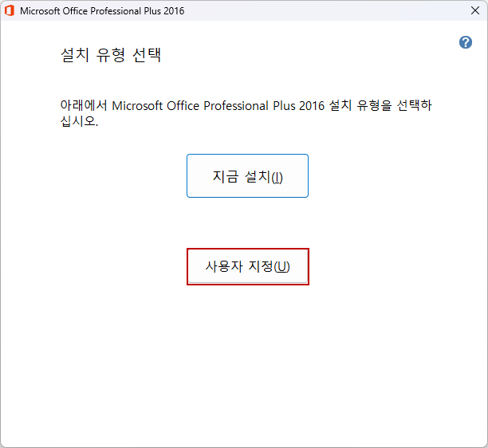Click the instruction text starting with 아래에서 Microsoft Office
Screen dimensions: 488x448
pos(246,113)
